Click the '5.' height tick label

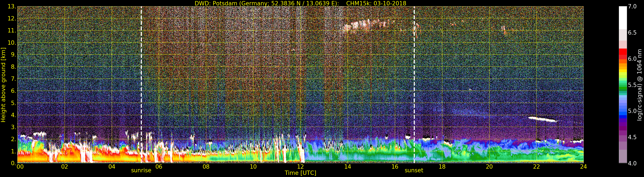coord(13,103)
